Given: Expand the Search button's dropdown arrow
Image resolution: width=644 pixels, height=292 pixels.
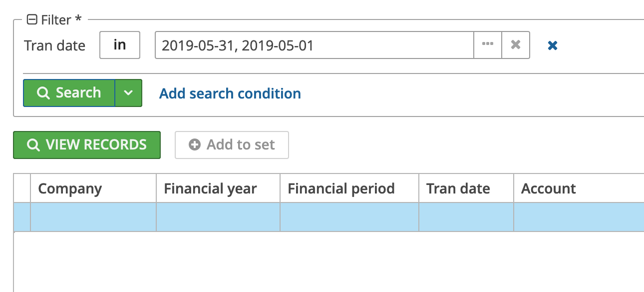Looking at the screenshot, I should pyautogui.click(x=129, y=93).
